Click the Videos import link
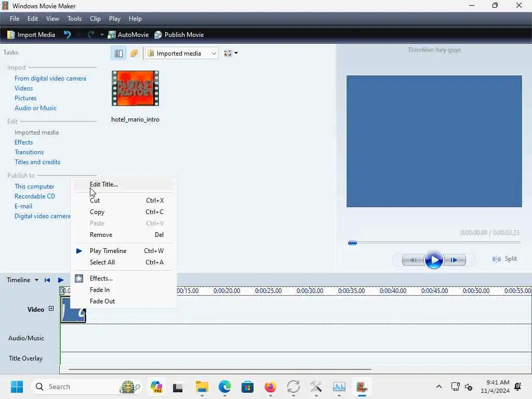The image size is (532, 399). pyautogui.click(x=24, y=88)
